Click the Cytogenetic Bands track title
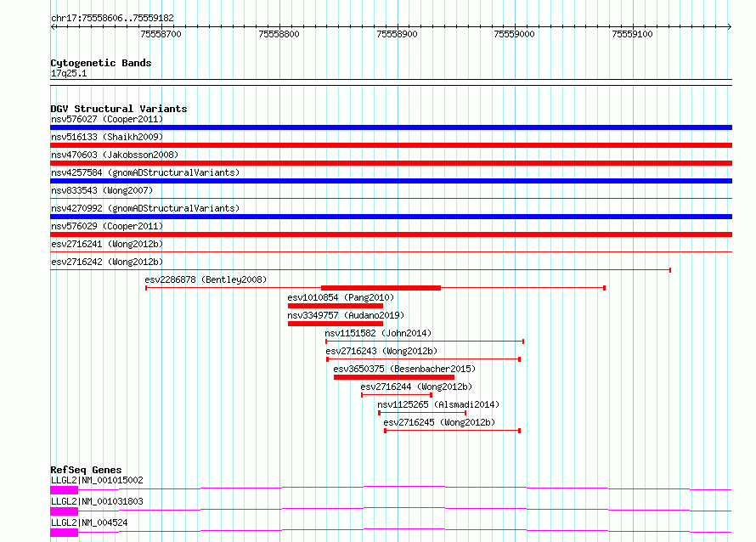 click(x=101, y=63)
